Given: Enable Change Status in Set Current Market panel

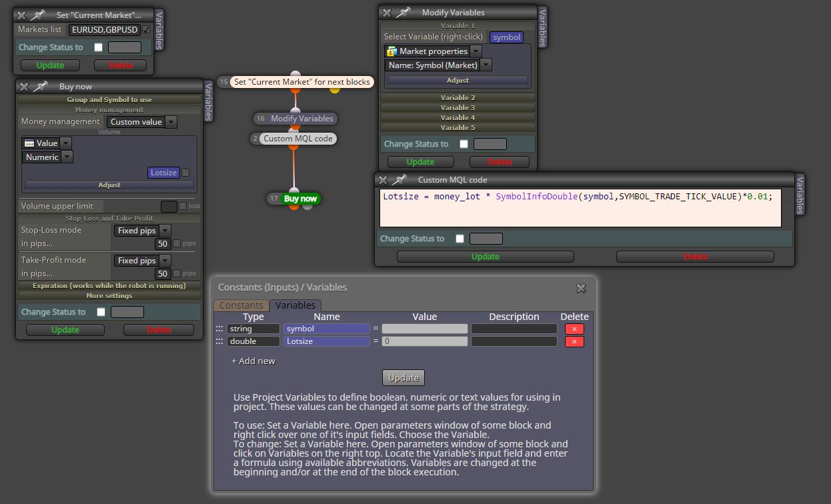Looking at the screenshot, I should pos(99,47).
